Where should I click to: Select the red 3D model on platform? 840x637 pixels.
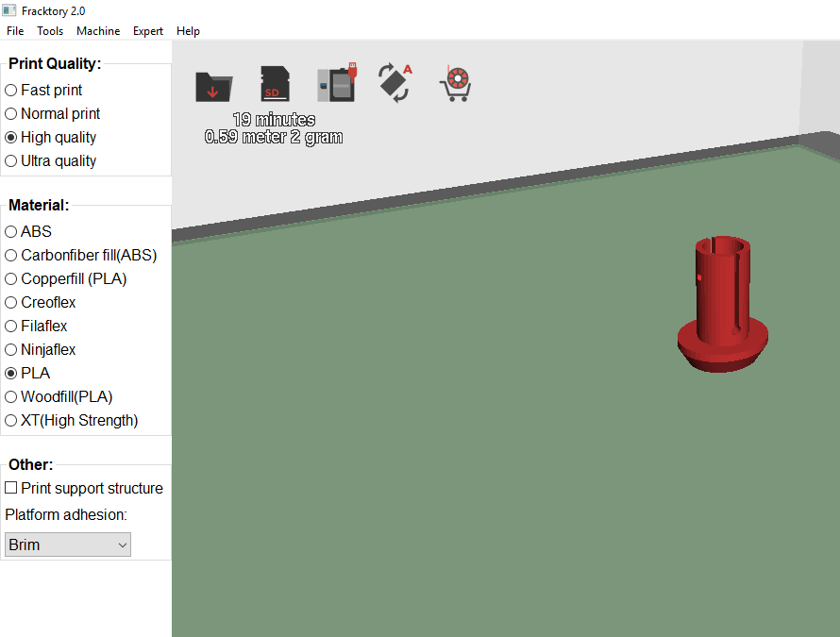coord(723,304)
